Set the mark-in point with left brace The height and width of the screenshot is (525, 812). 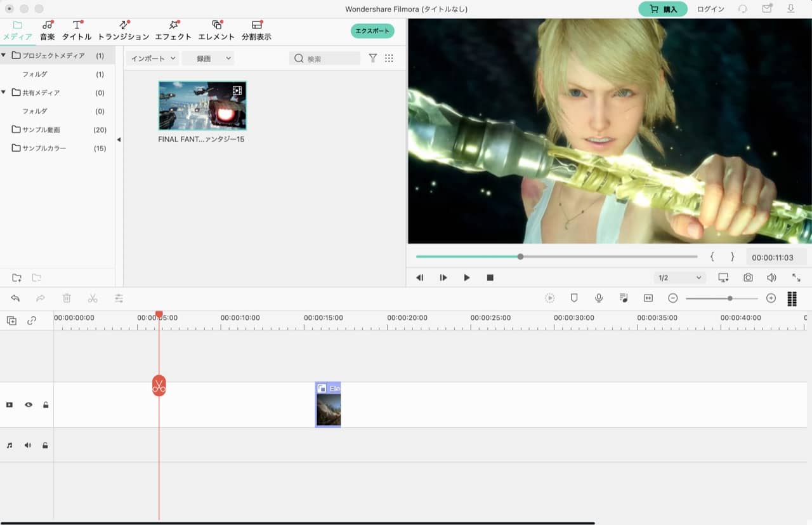pyautogui.click(x=712, y=256)
